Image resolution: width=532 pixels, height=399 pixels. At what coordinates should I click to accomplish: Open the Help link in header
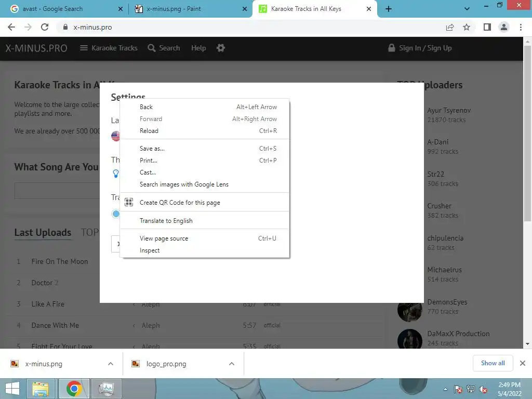198,48
